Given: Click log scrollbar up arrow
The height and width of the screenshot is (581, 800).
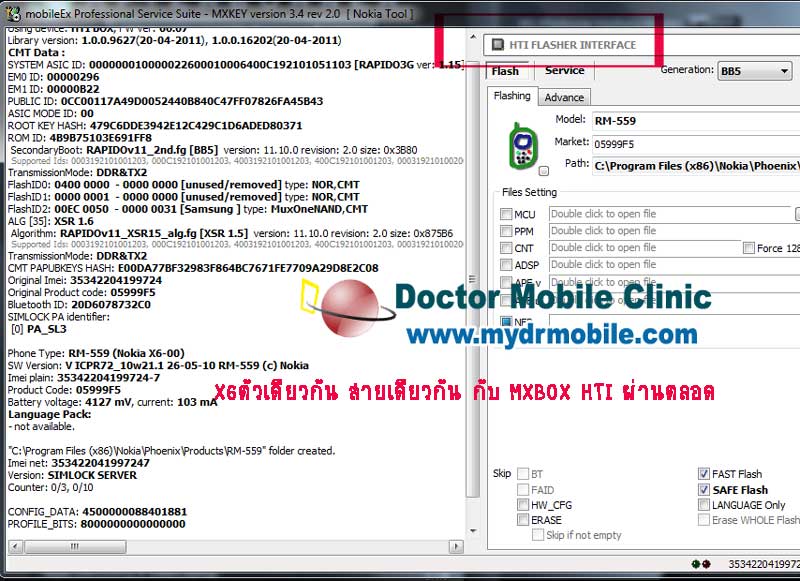Looking at the screenshot, I should [473, 37].
